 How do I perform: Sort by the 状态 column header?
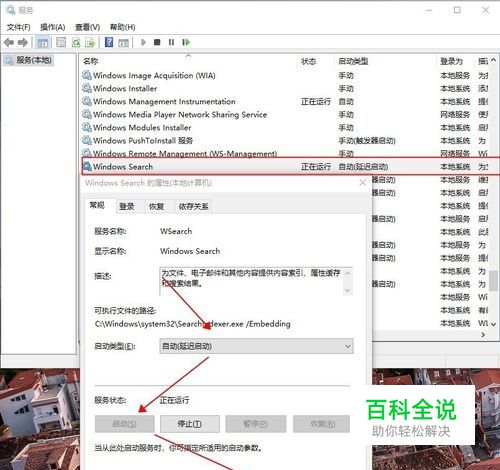[x=315, y=61]
